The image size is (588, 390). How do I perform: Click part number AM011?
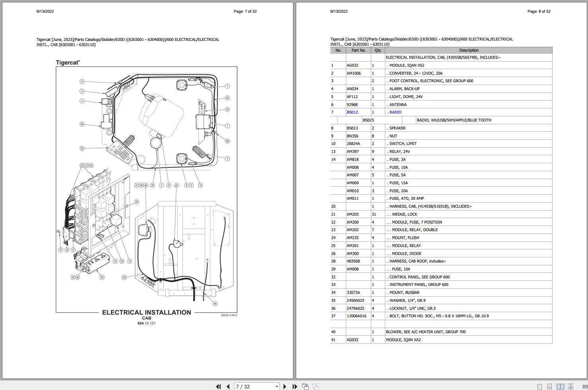click(x=353, y=199)
